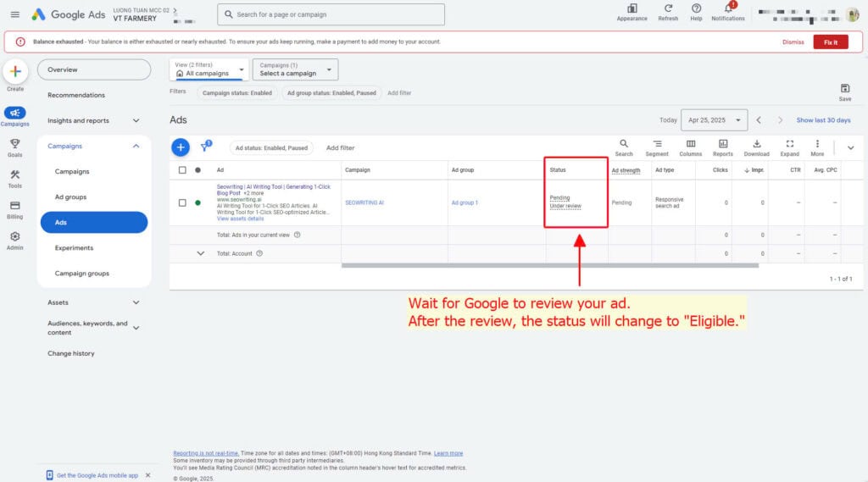This screenshot has height=482, width=868.
Task: Go to previous date with left arrow
Action: [x=759, y=120]
